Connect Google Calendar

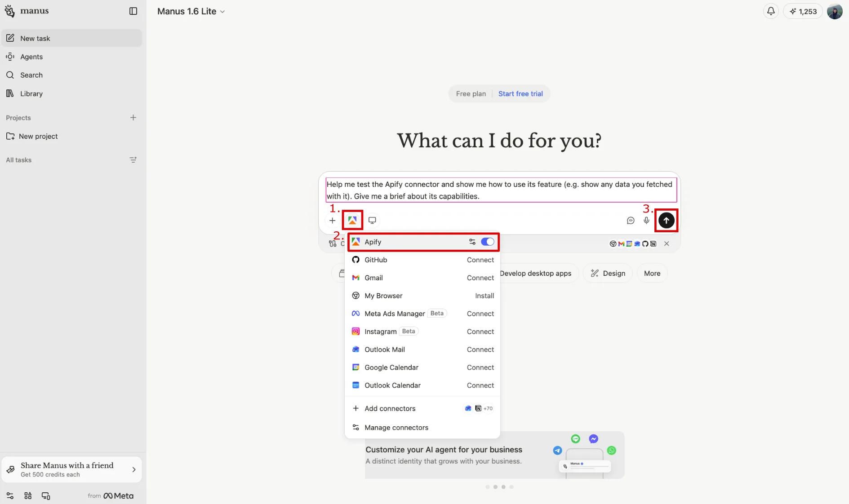[x=480, y=367]
